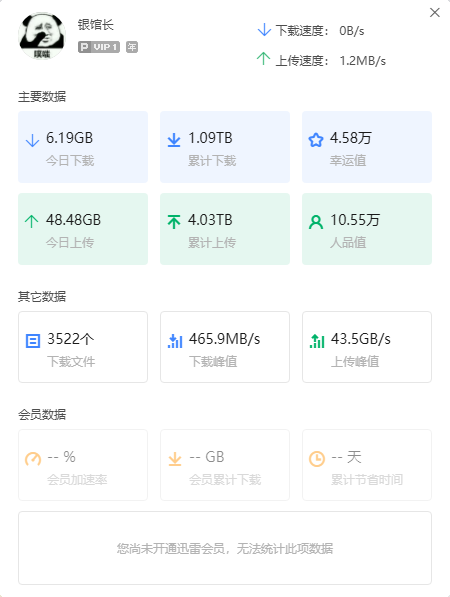This screenshot has width=450, height=597.
Task: Click the 幸运值 star icon
Action: click(316, 140)
